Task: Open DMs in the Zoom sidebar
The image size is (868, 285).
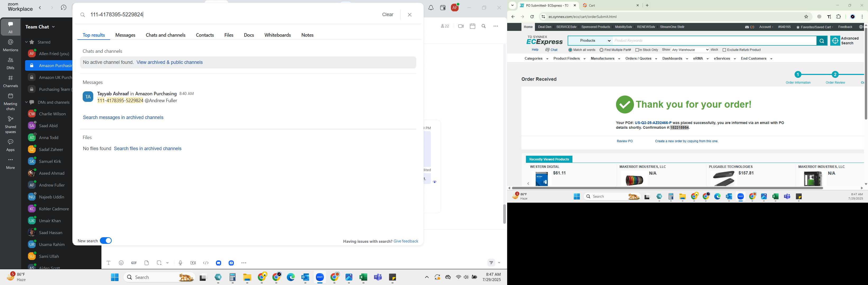Action: point(11,63)
